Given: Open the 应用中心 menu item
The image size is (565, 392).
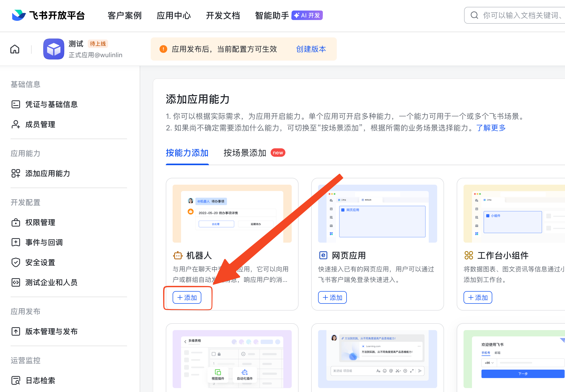Looking at the screenshot, I should [174, 15].
